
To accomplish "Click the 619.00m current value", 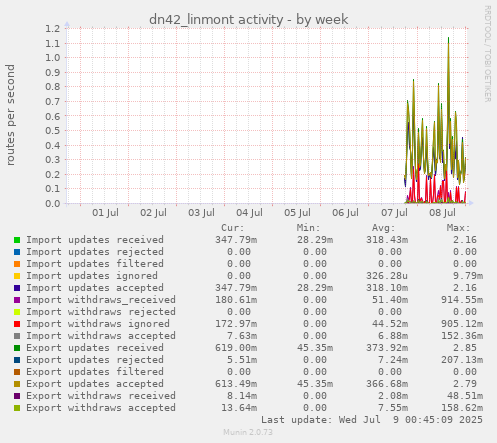I will click(x=236, y=348).
